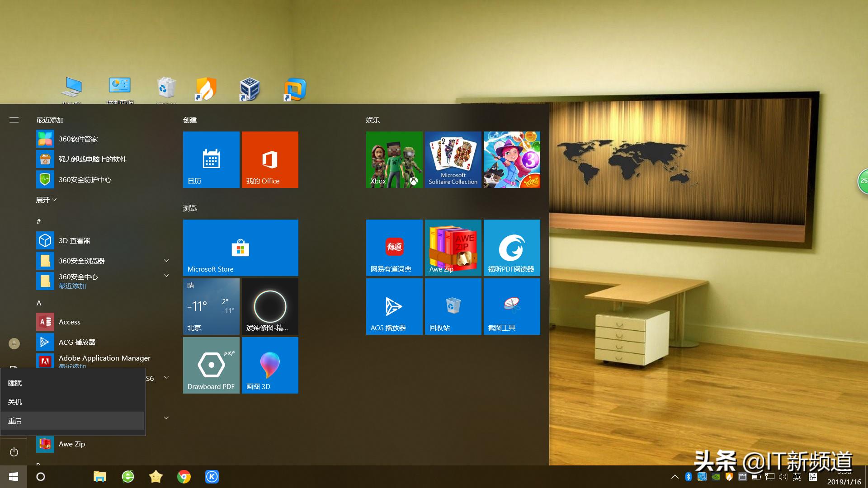Expand the 360安全中心 folder chevron

[166, 276]
